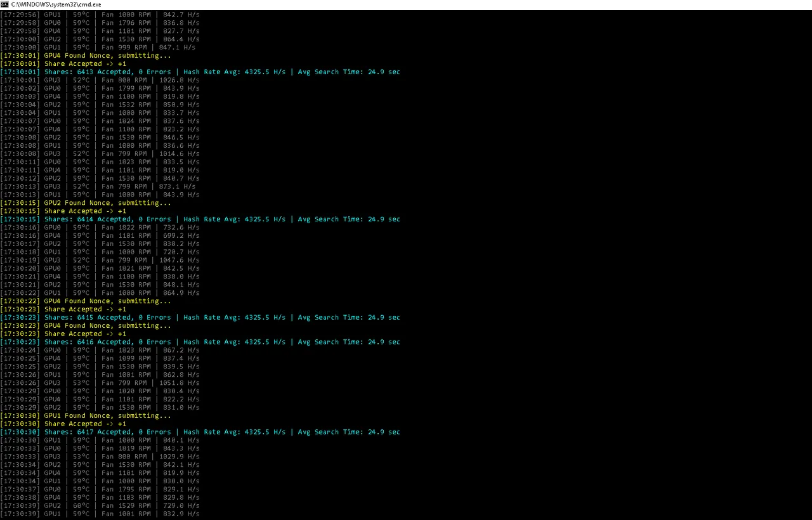Click the 17:30:01 GPU4 Found Nonce line
Viewport: 812px width, 520px height.
click(86, 56)
